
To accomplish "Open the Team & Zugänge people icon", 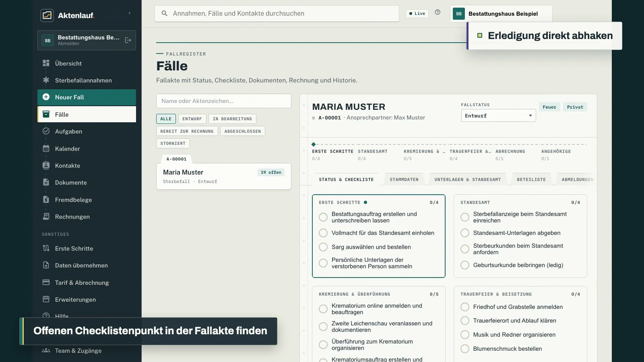I will tap(46, 350).
